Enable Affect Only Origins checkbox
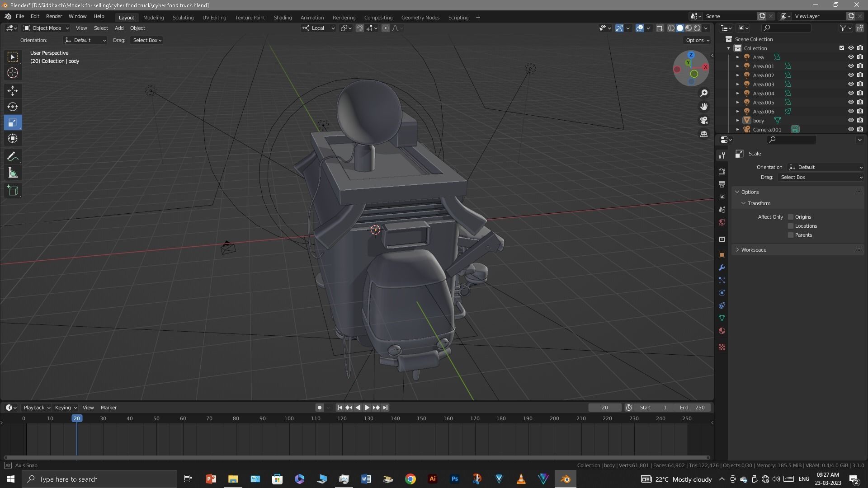This screenshot has height=488, width=868. click(791, 217)
